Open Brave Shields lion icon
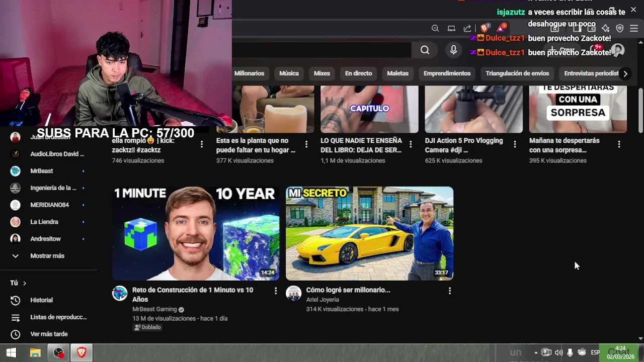 [485, 28]
